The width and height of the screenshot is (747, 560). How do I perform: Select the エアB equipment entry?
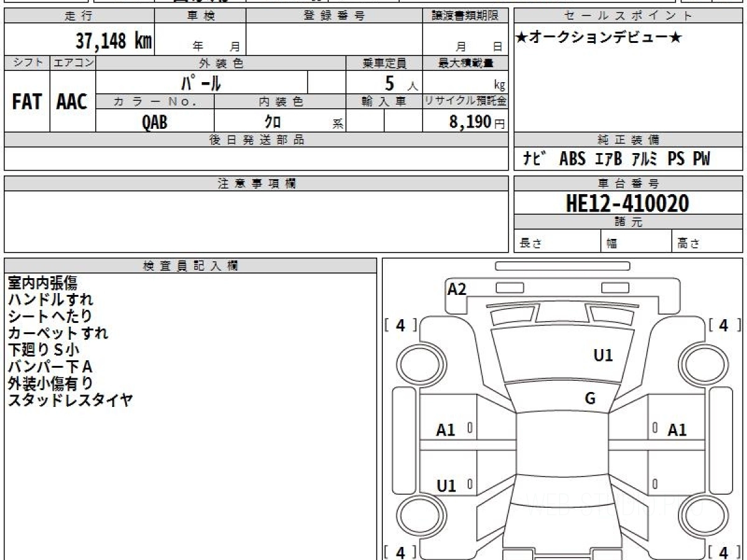(x=608, y=159)
